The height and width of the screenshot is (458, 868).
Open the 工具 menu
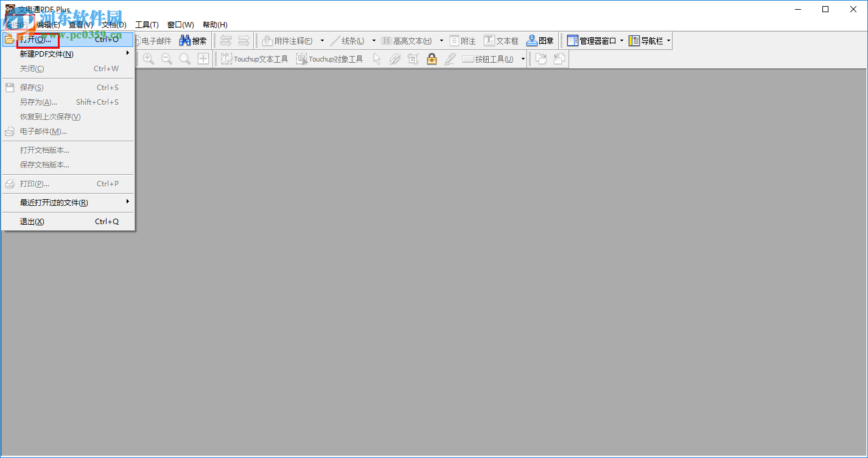(x=146, y=24)
